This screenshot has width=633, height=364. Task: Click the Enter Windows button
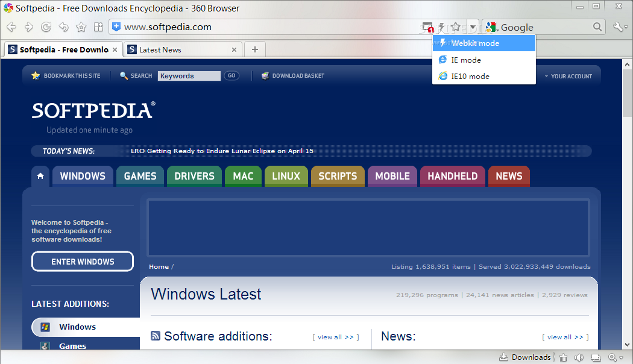(x=83, y=262)
